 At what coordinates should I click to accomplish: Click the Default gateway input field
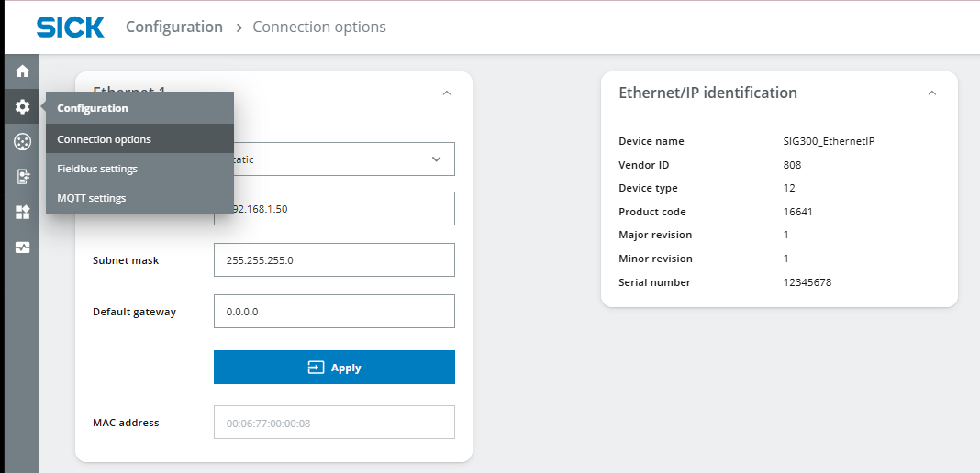click(334, 312)
